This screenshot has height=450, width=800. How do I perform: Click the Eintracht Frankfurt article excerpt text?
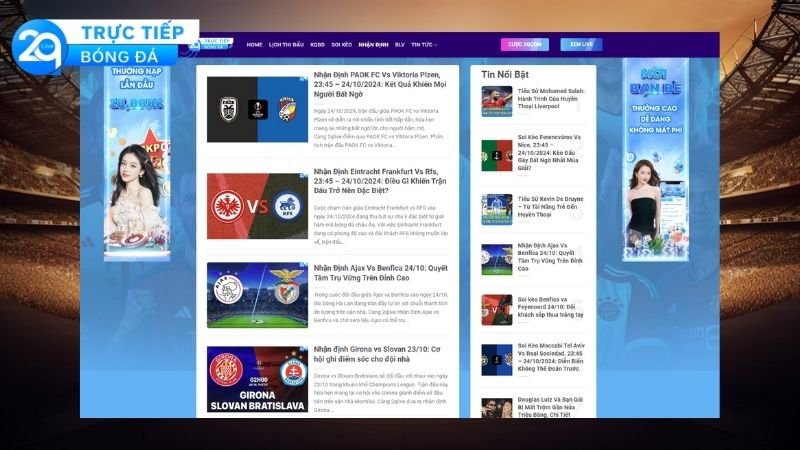[x=381, y=225]
